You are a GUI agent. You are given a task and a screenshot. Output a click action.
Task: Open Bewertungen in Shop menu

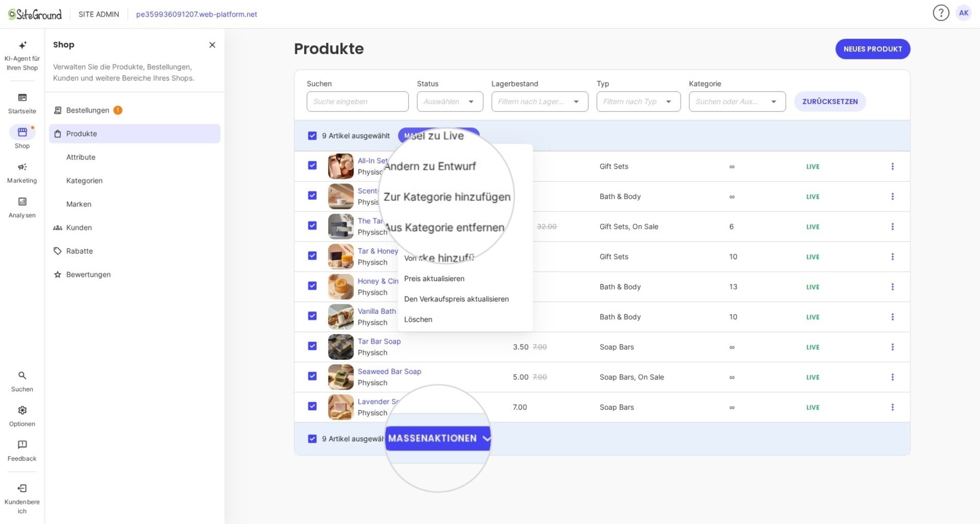click(88, 275)
